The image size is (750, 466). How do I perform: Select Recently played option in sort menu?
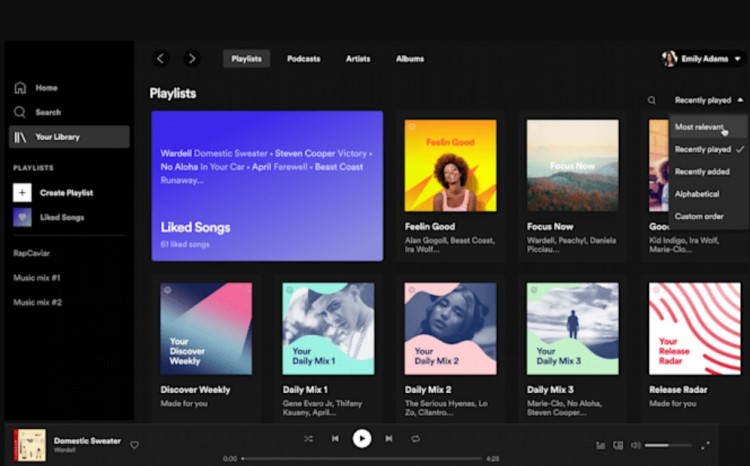pyautogui.click(x=708, y=149)
